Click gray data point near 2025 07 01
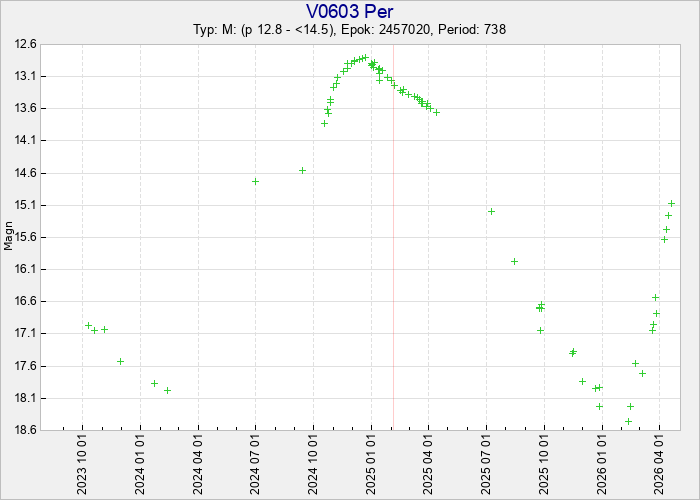Image resolution: width=700 pixels, height=500 pixels. pyautogui.click(x=491, y=211)
